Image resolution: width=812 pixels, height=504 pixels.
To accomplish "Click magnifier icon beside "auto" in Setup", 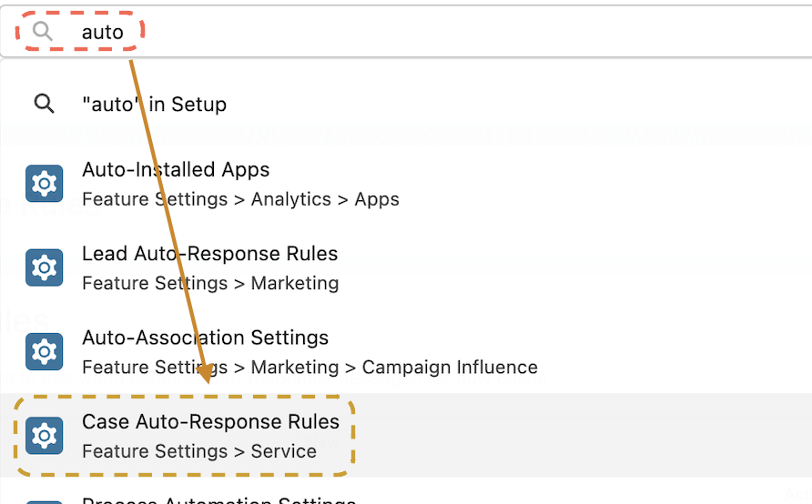I will click(44, 104).
